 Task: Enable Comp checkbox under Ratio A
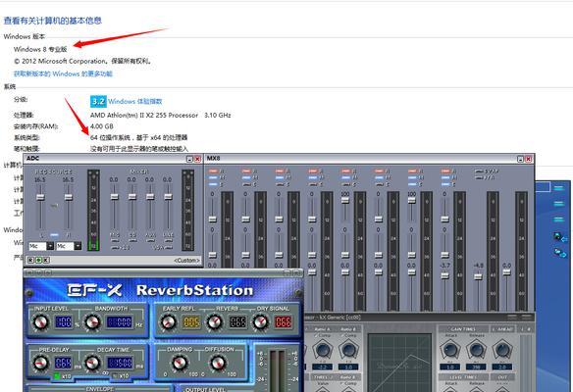(316, 335)
